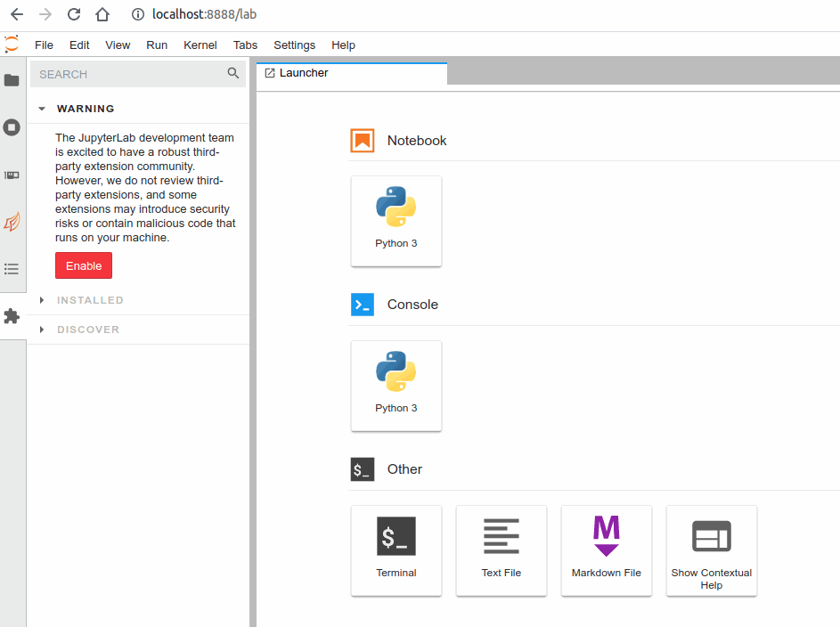View site information icon in address bar

[x=138, y=14]
